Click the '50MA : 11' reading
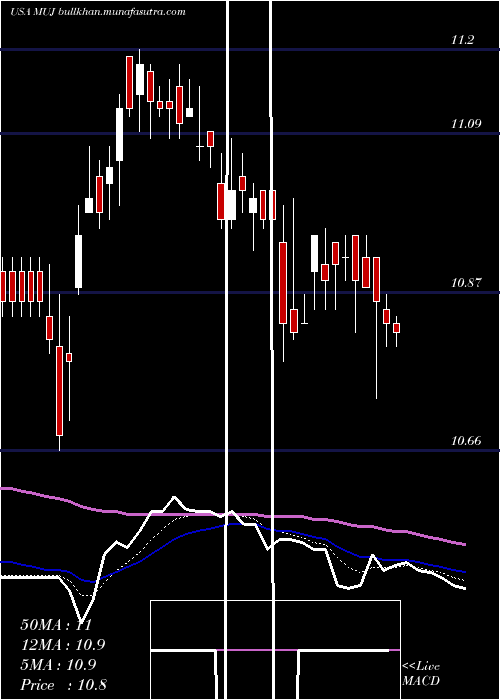 point(56,625)
